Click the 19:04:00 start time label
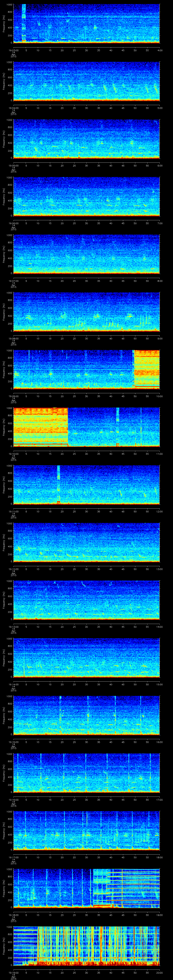 (x=13, y=108)
